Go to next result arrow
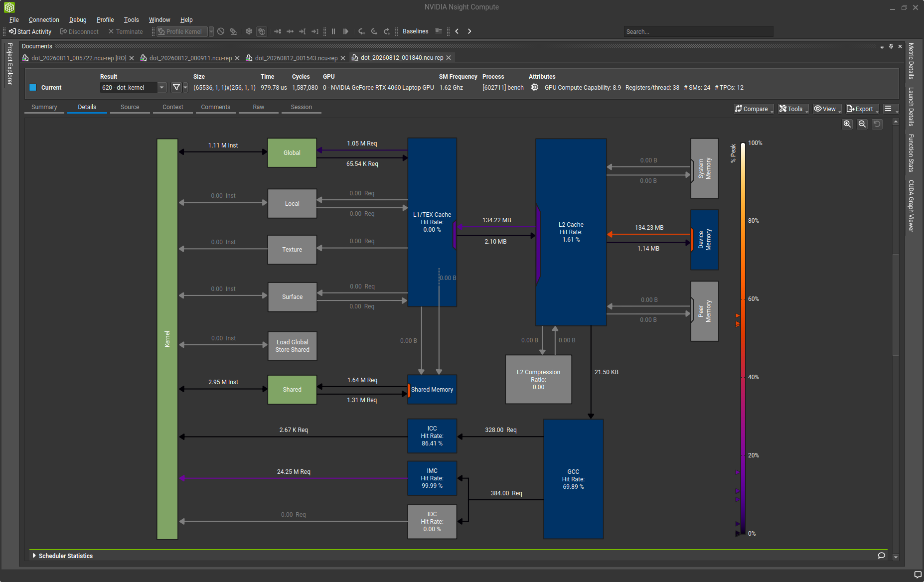924x582 pixels. [469, 31]
